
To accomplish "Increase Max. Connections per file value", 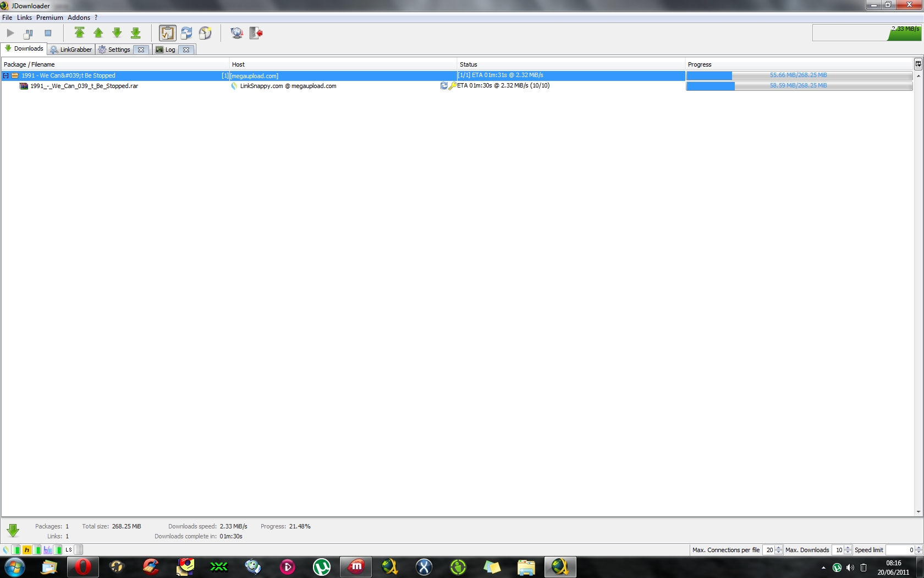I will click(x=779, y=548).
